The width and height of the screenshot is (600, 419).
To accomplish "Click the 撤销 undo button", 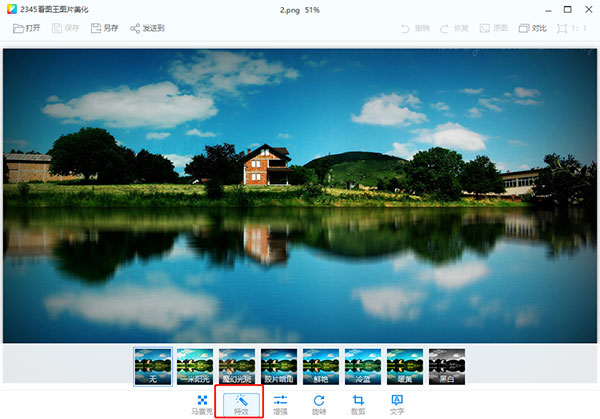I will [x=416, y=28].
